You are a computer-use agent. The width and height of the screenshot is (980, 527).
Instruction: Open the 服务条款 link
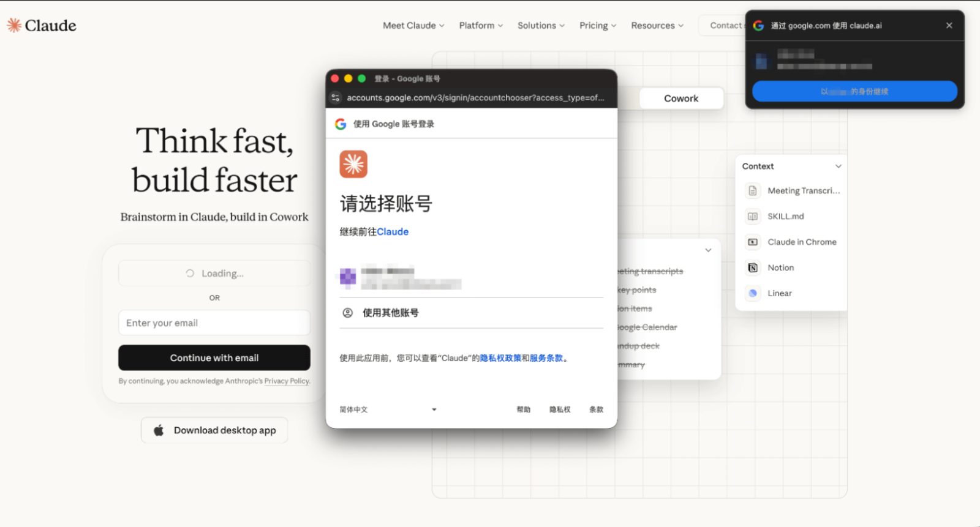click(x=546, y=358)
